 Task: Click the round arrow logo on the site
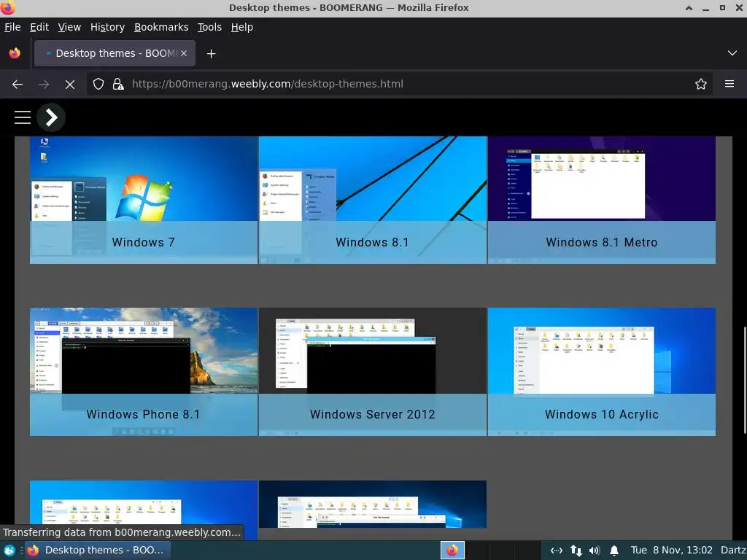tap(51, 117)
